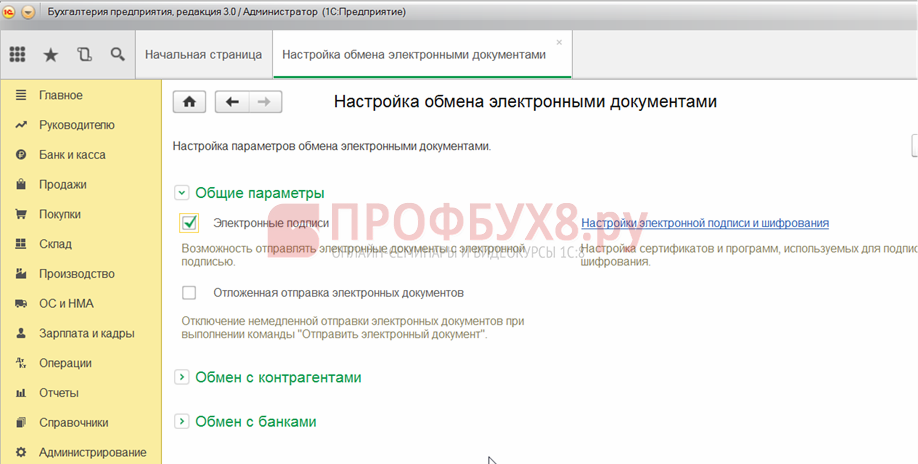The width and height of the screenshot is (918, 464).
Task: Expand the Обмен с банками chevron
Action: [181, 421]
